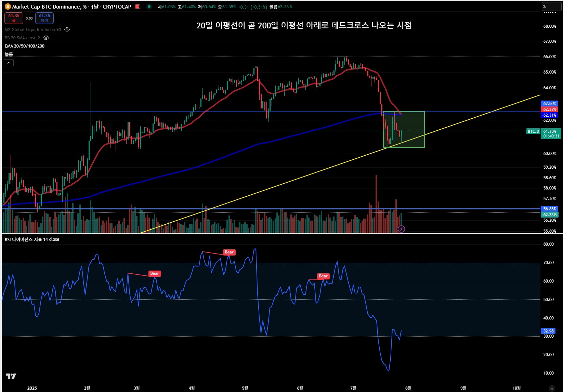Collapse the indicator legend with the chevron

click(x=9, y=63)
